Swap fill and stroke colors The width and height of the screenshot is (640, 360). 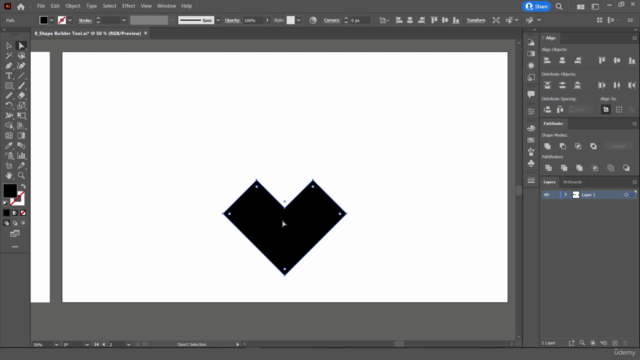[23, 187]
